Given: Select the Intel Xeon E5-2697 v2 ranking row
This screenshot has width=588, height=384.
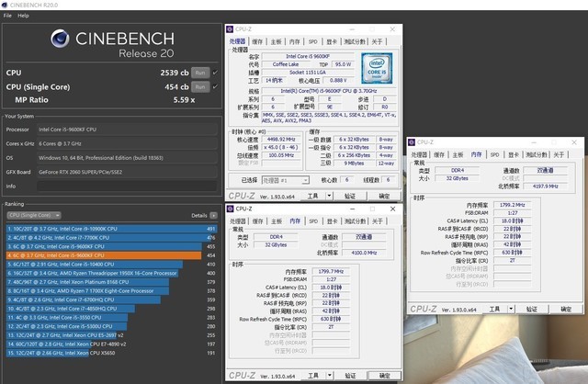Looking at the screenshot, I should pos(112,335).
